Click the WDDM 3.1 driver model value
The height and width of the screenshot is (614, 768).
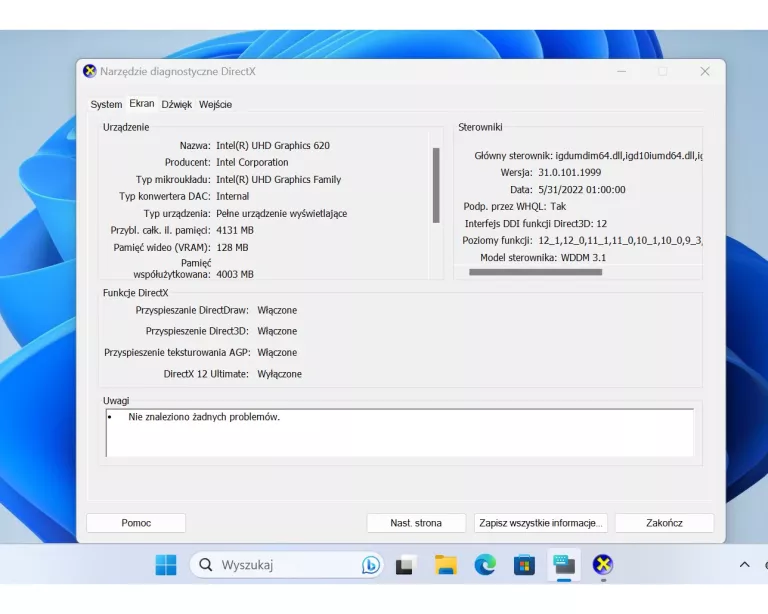(583, 258)
